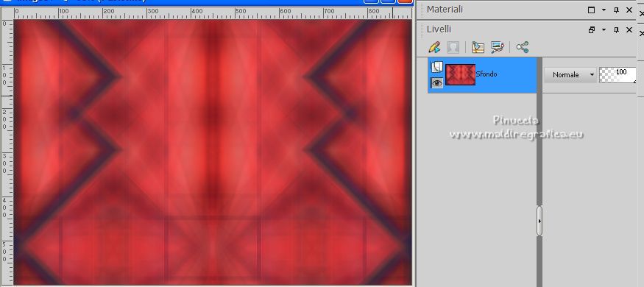
Task: Click the greyed mask portrait icon
Action: coord(453,47)
